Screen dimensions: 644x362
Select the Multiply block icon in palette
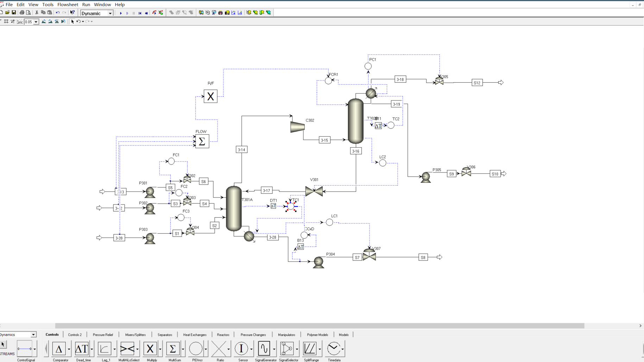(150, 349)
